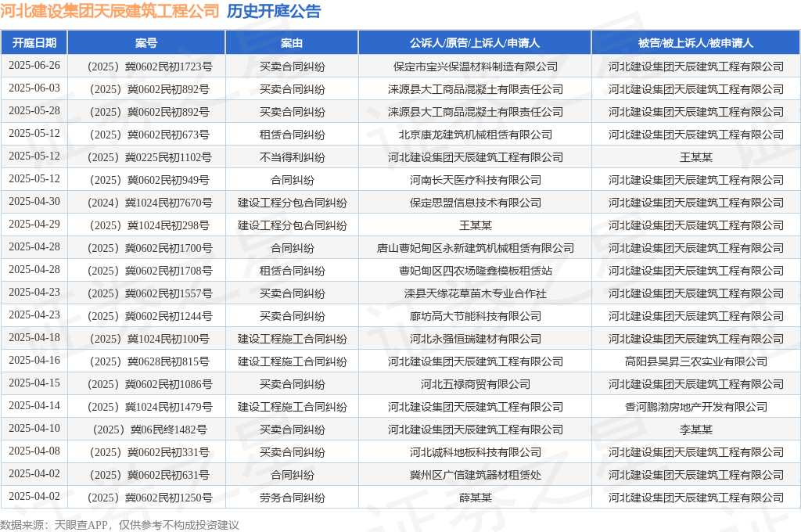Click plaintiff 唐山曹妃甸区永新建筑机械租赁有限公司

[475, 248]
